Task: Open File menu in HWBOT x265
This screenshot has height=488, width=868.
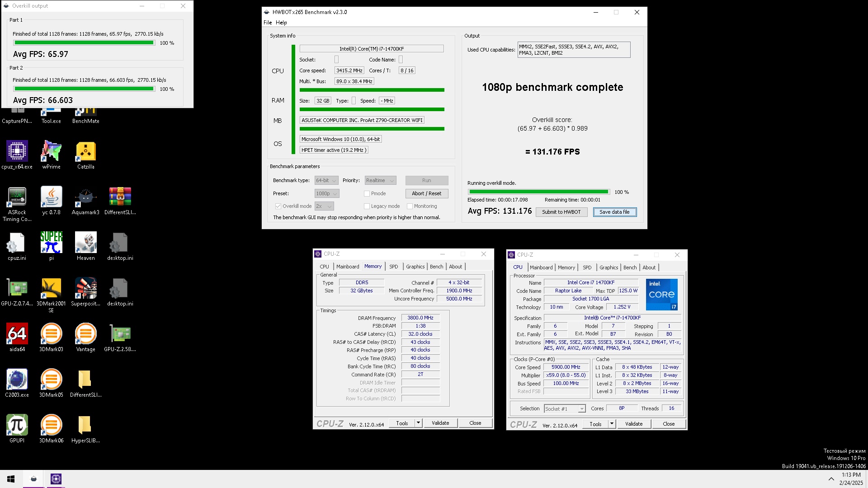Action: [268, 23]
